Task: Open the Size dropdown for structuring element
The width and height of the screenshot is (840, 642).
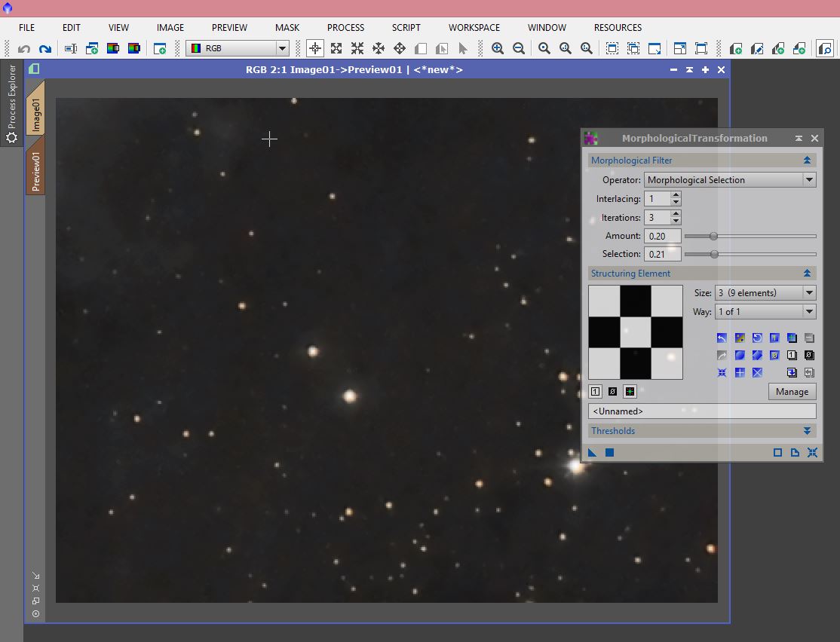Action: tap(808, 293)
